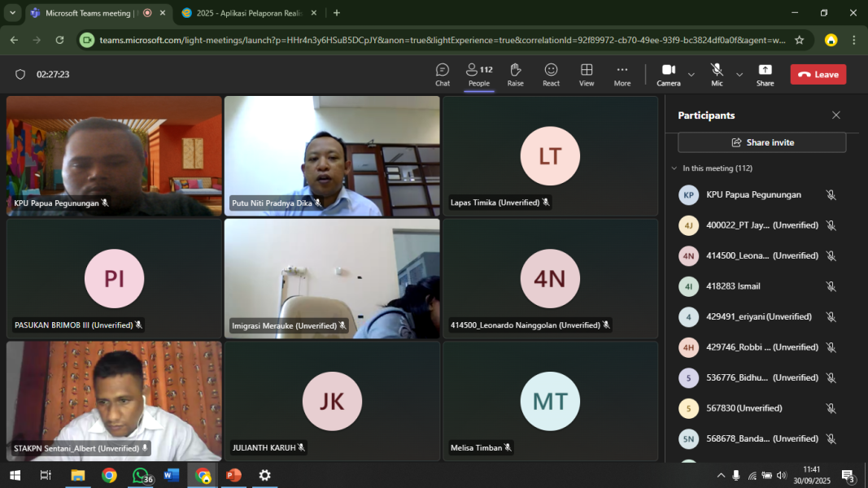The height and width of the screenshot is (488, 868).
Task: Switch to Aplikasi Pelaporan browser tab
Action: [x=244, y=13]
